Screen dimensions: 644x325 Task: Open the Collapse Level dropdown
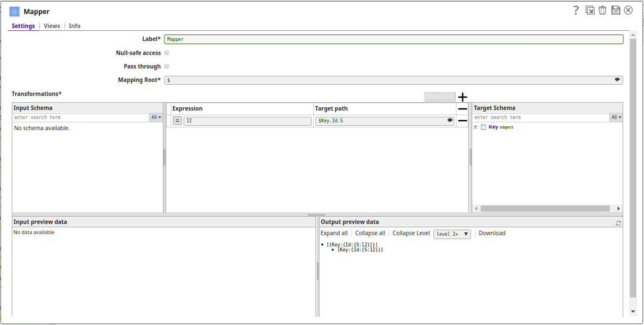click(x=452, y=234)
